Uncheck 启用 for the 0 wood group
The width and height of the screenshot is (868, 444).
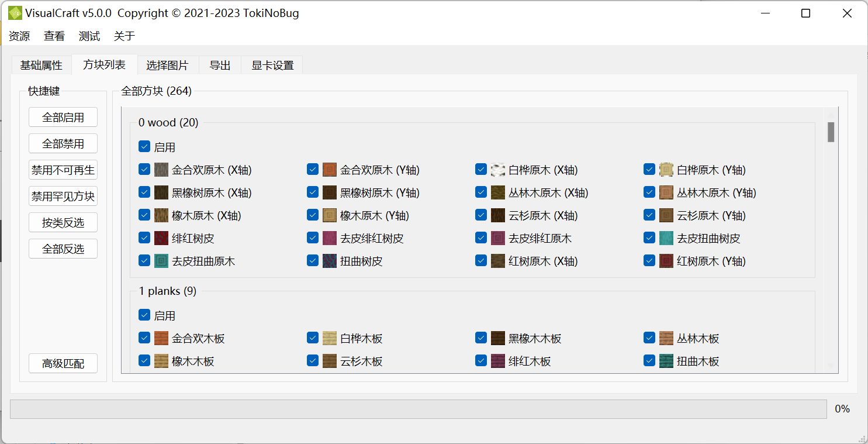coord(144,147)
